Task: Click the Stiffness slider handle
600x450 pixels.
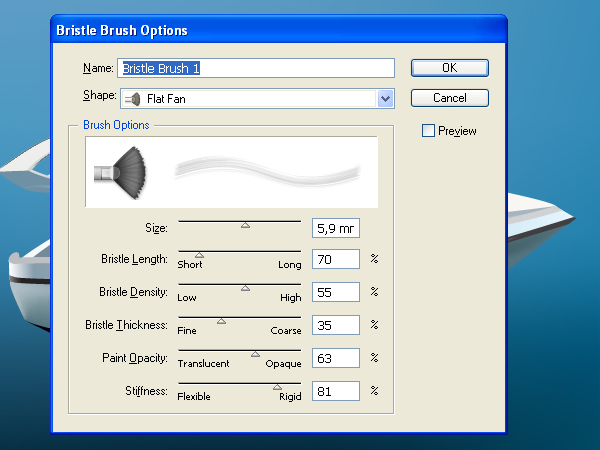Action: 277,387
